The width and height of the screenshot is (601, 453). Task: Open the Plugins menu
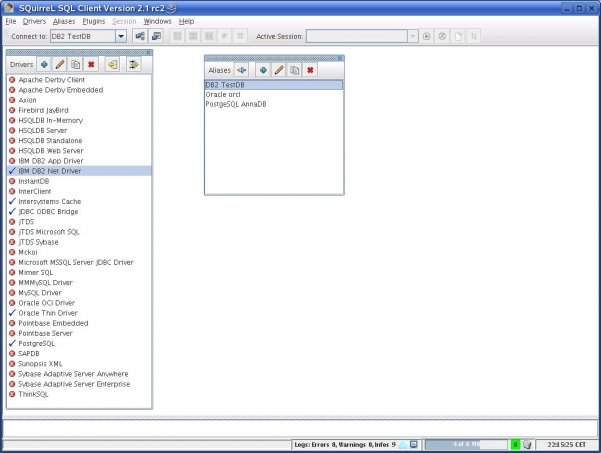(x=94, y=21)
